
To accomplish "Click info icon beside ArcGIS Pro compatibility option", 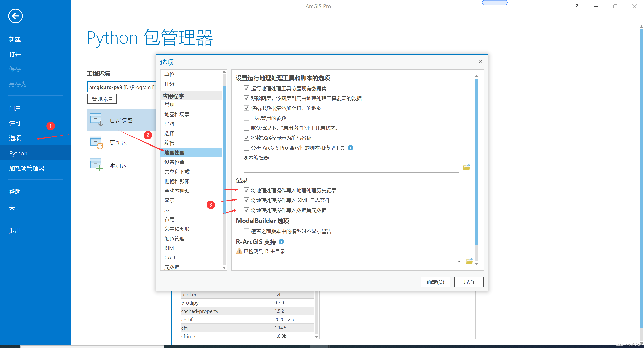I will (x=351, y=148).
